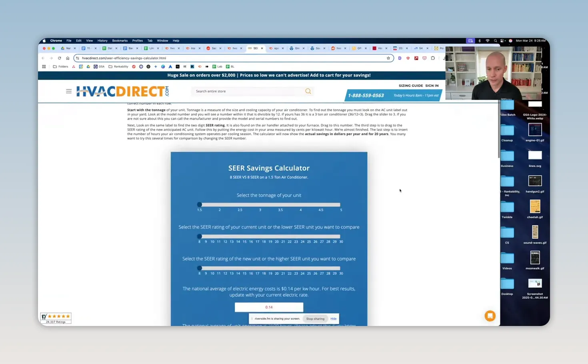Open the View menu
Image resolution: width=588 pixels, height=364 pixels.
[90, 40]
